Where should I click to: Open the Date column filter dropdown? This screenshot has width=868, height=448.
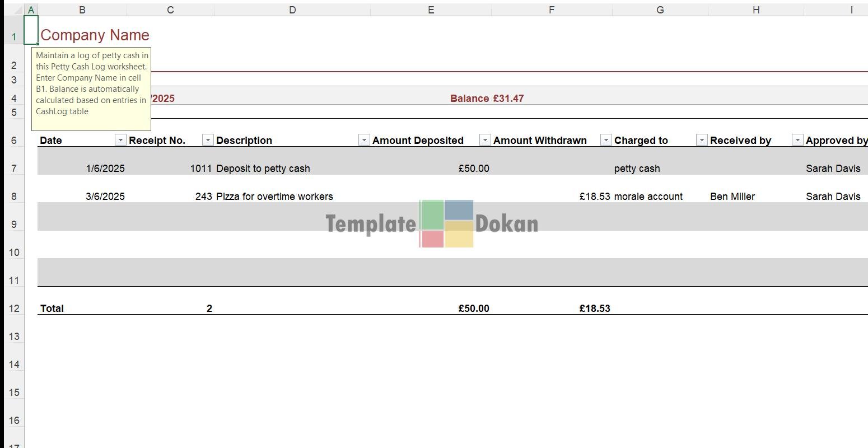coord(120,140)
